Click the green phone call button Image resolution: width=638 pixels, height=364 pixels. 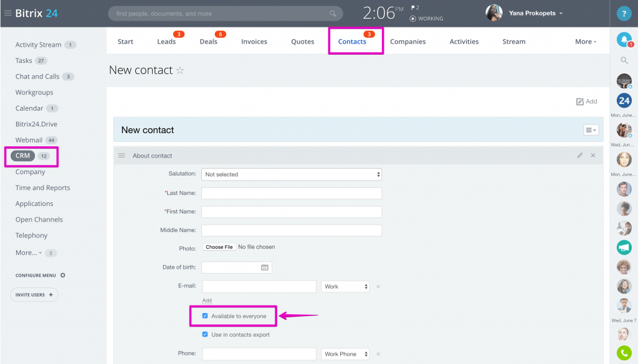point(624,353)
